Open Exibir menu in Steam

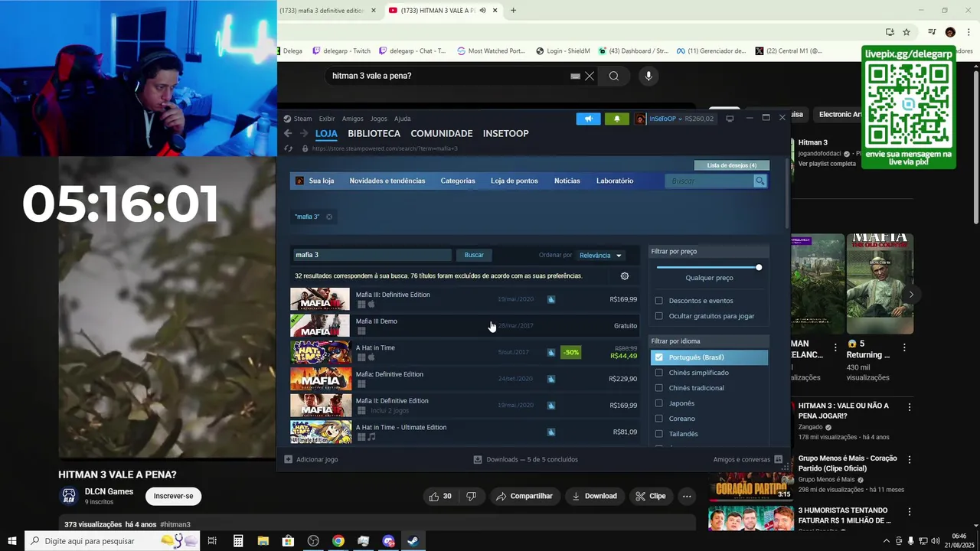[327, 119]
